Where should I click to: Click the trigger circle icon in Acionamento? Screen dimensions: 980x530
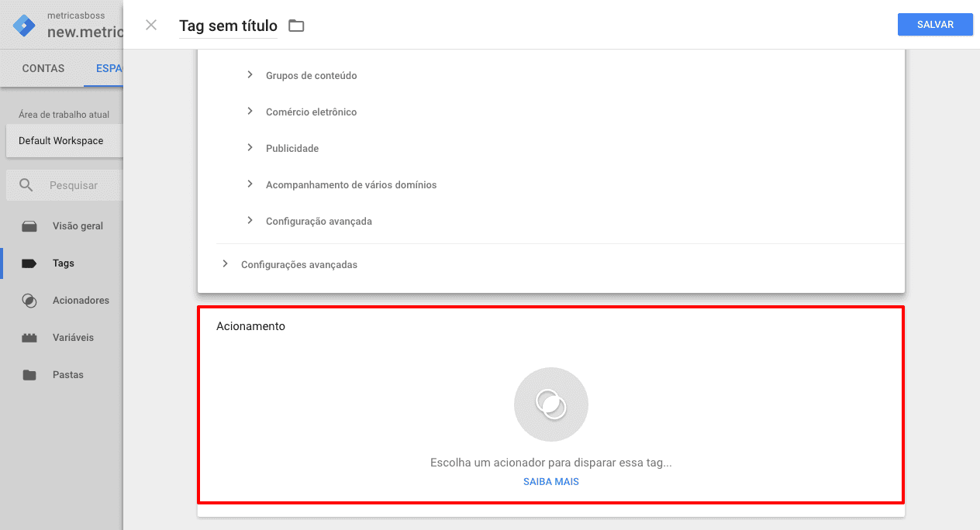(551, 404)
